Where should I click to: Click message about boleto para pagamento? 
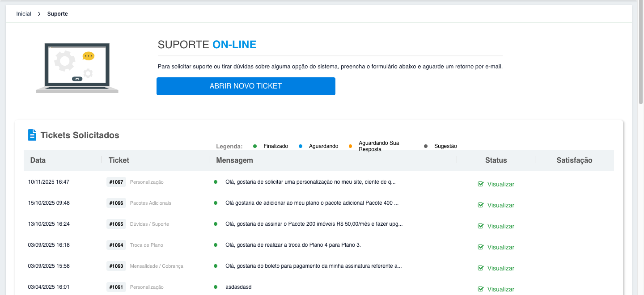(314, 266)
